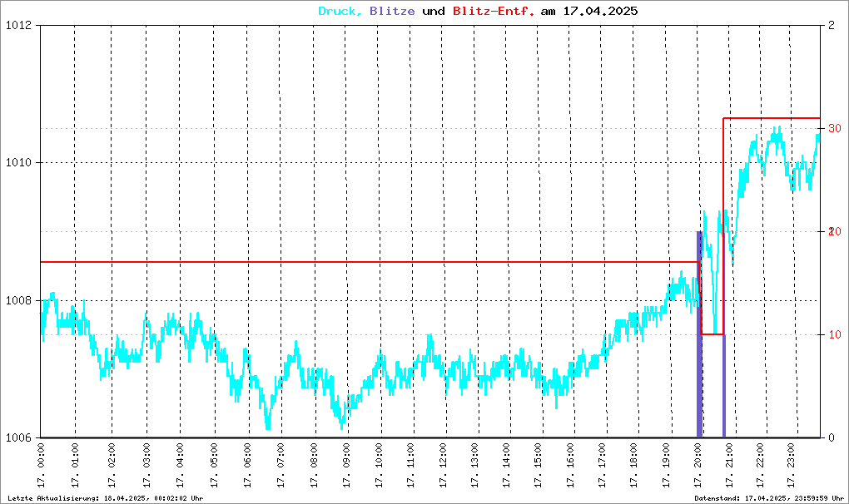Click the 'Datenstand' timestamp footer text
This screenshot has height=504, width=849.
pos(769,498)
